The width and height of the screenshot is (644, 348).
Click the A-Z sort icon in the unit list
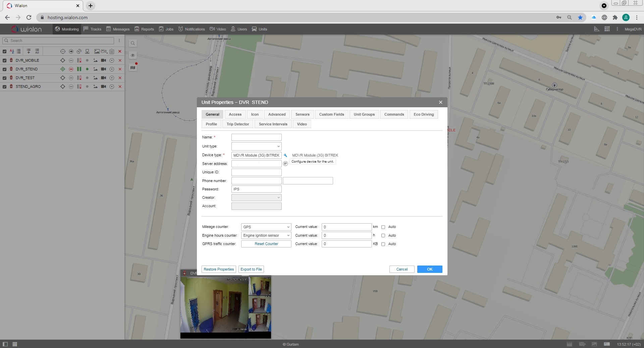[x=12, y=51]
